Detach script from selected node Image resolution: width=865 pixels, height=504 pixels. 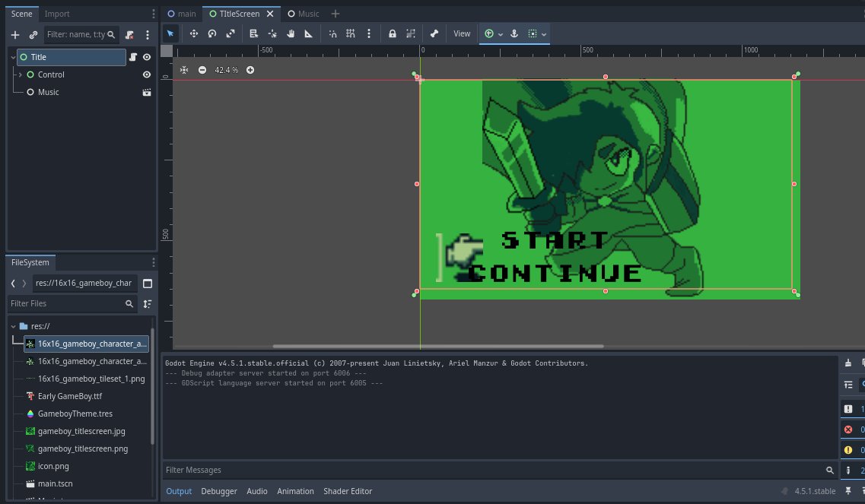(x=129, y=35)
